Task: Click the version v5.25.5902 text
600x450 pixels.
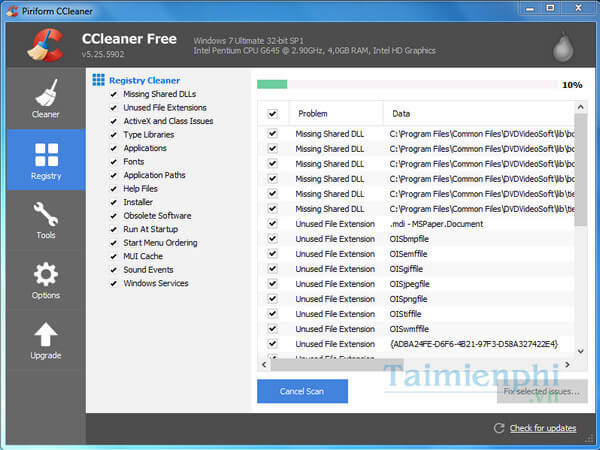Action: point(103,54)
